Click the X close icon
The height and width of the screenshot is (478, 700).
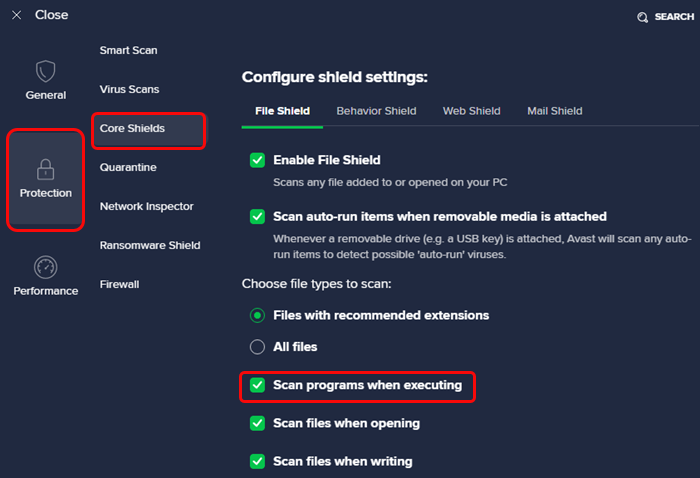click(x=17, y=15)
